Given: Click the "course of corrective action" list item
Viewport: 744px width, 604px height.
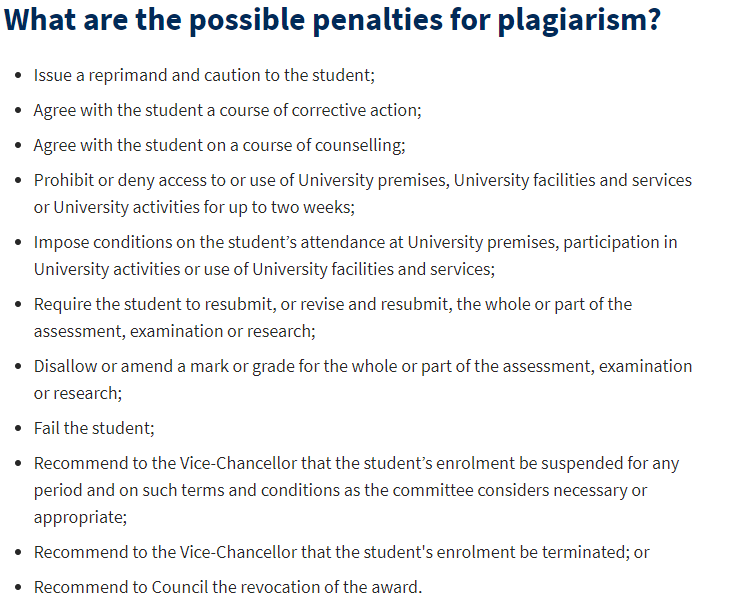Looking at the screenshot, I should 227,110.
